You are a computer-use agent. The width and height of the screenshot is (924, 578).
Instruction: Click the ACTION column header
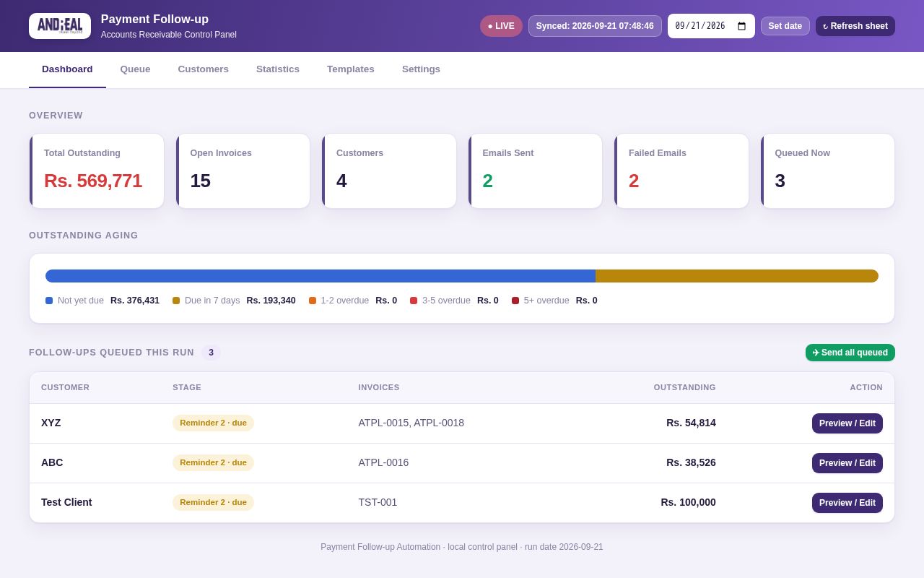pos(866,387)
